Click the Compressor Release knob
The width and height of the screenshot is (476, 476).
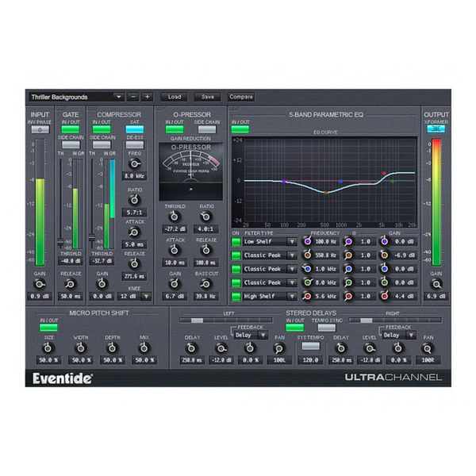click(x=134, y=264)
